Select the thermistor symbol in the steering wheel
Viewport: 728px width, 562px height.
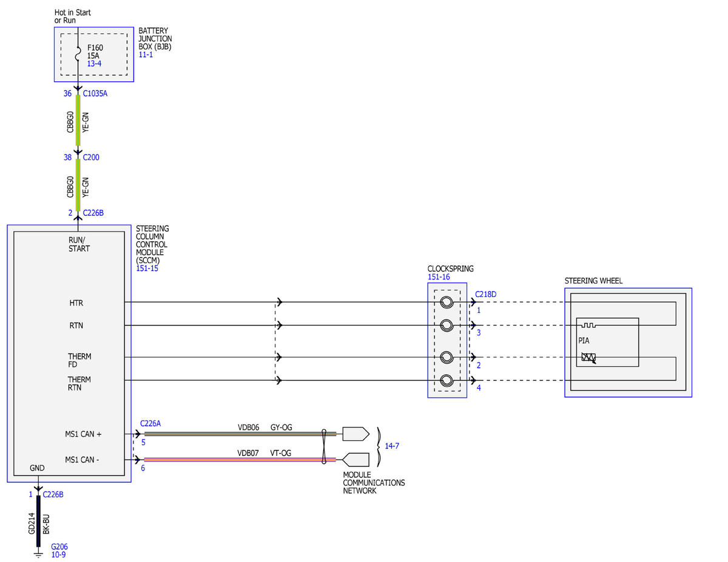(x=588, y=358)
